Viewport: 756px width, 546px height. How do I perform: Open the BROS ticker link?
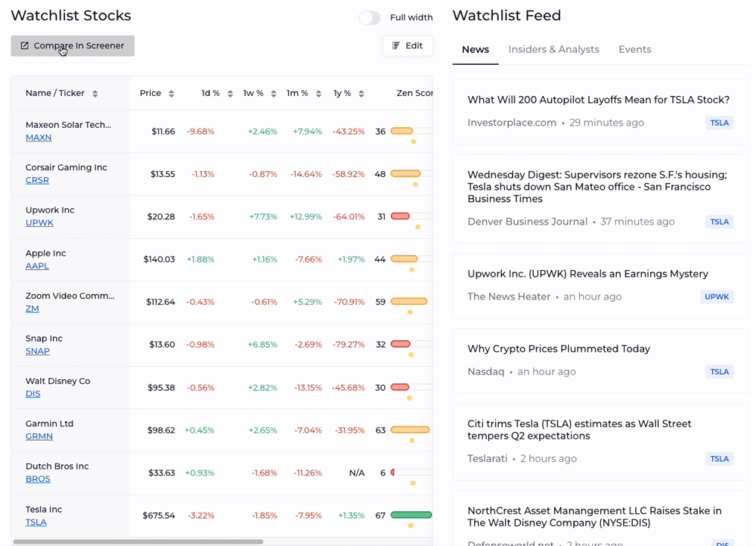point(38,479)
